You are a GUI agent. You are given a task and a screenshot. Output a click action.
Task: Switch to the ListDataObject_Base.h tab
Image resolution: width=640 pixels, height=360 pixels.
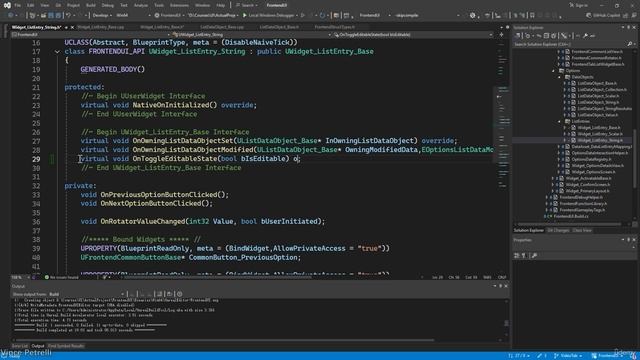point(279,27)
